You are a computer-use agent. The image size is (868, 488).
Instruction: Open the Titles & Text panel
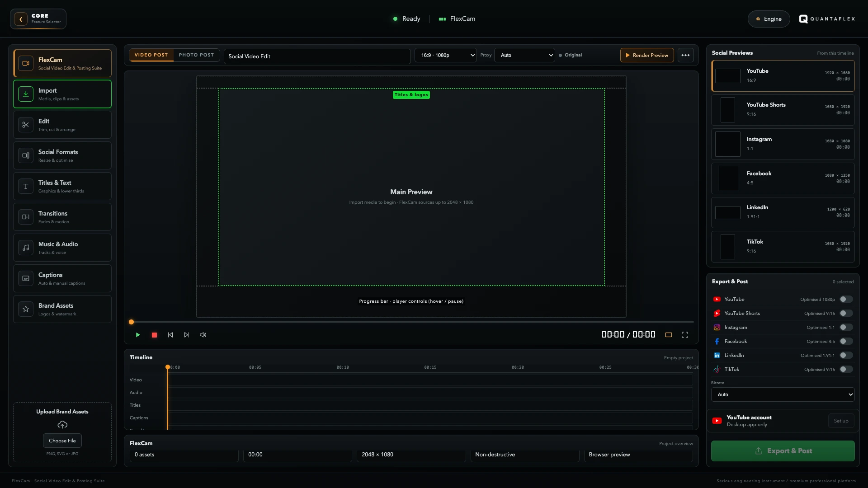[62, 186]
